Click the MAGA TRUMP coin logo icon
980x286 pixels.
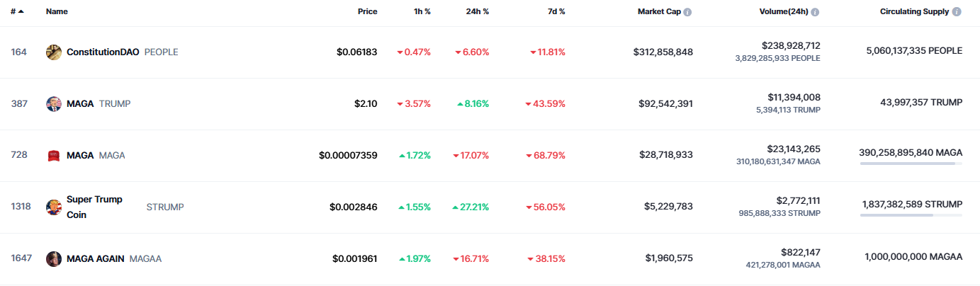tap(54, 104)
